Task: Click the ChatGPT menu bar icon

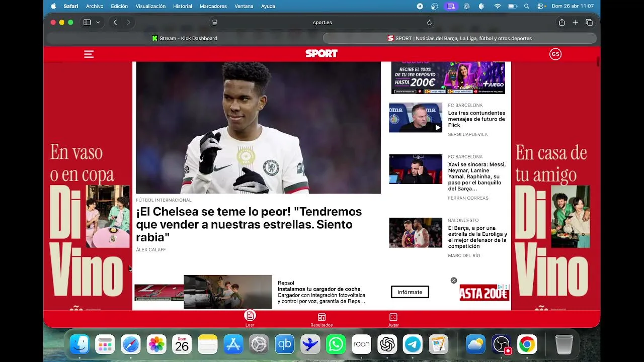Action: [x=466, y=6]
